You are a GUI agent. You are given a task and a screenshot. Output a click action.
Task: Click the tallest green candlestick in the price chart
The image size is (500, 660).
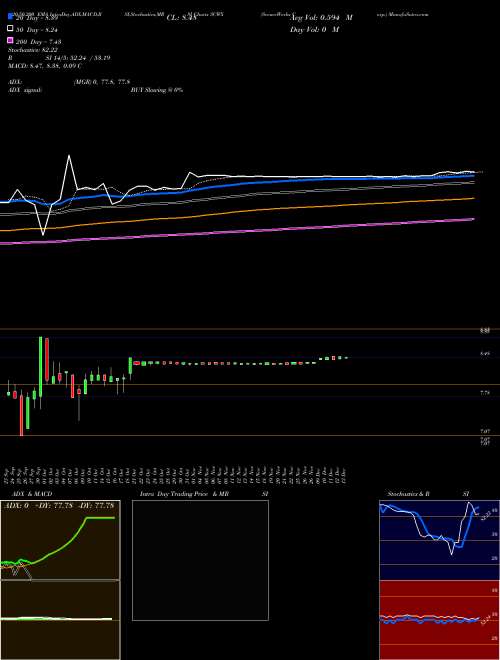tap(41, 367)
